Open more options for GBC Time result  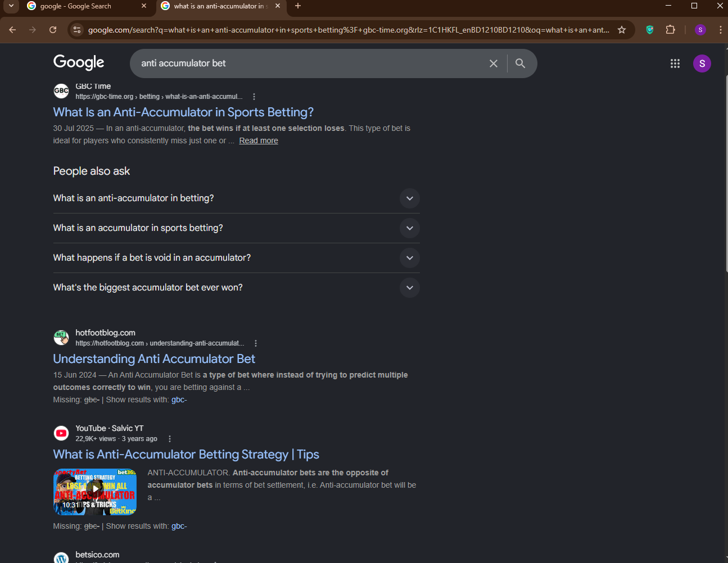(254, 97)
